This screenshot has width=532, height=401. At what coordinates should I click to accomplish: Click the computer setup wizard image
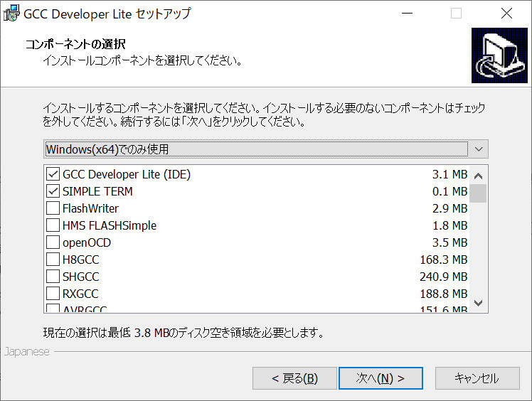point(499,55)
